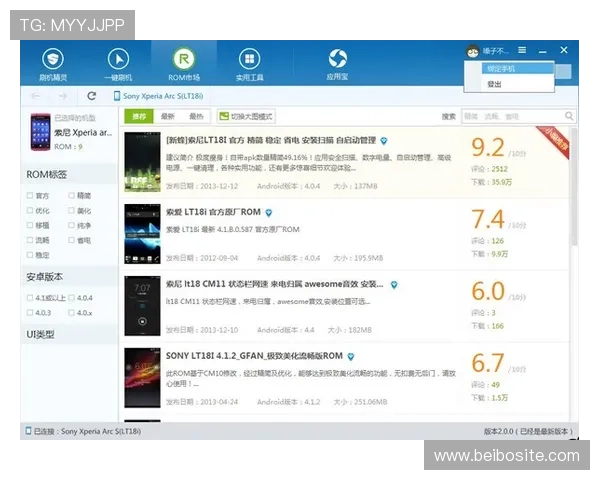Check the 移植 tag box
Image resolution: width=600 pixels, height=480 pixels.
pyautogui.click(x=30, y=225)
